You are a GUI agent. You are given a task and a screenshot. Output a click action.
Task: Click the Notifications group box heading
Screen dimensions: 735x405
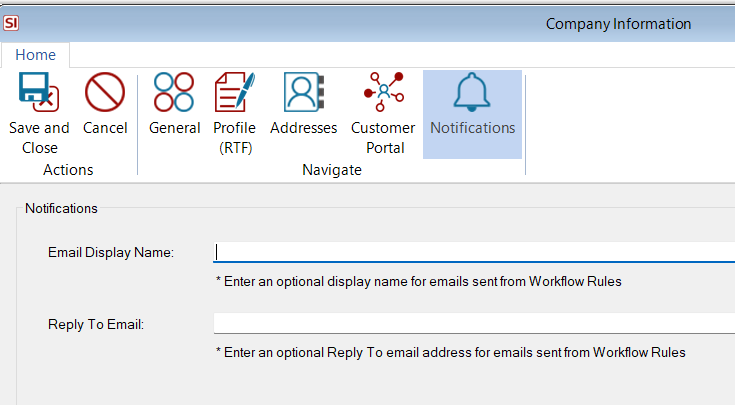[x=61, y=209]
